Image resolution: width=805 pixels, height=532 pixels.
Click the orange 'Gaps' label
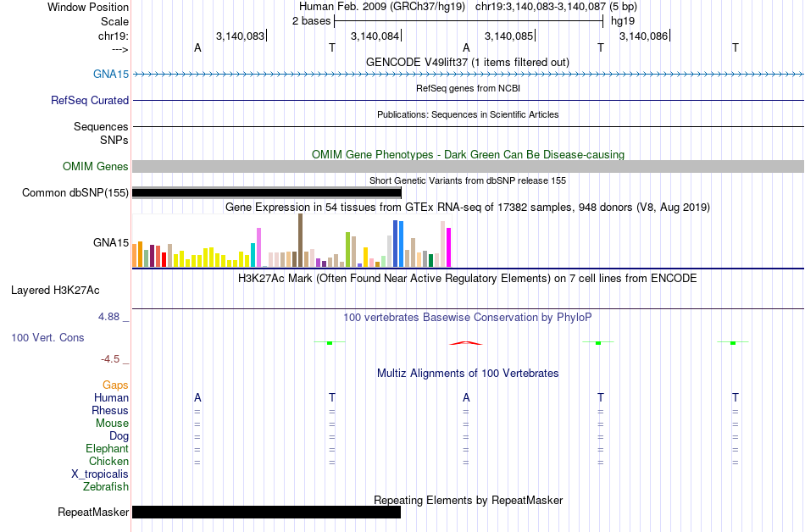tap(115, 385)
